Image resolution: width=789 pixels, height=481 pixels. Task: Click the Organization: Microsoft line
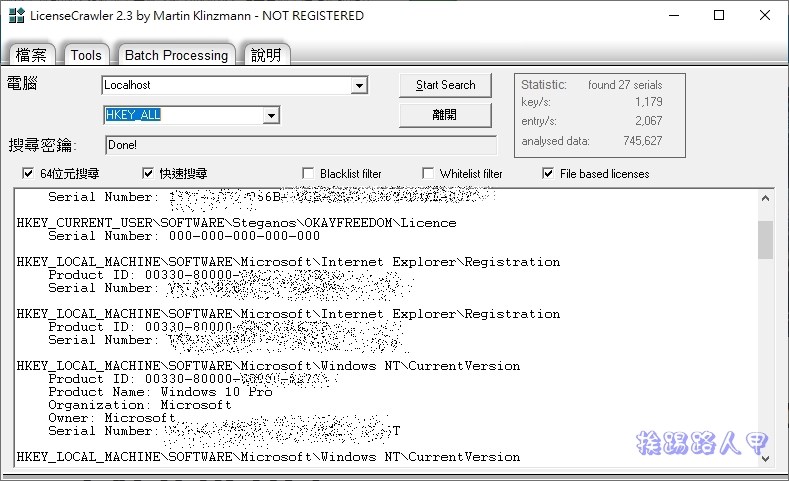click(x=140, y=405)
